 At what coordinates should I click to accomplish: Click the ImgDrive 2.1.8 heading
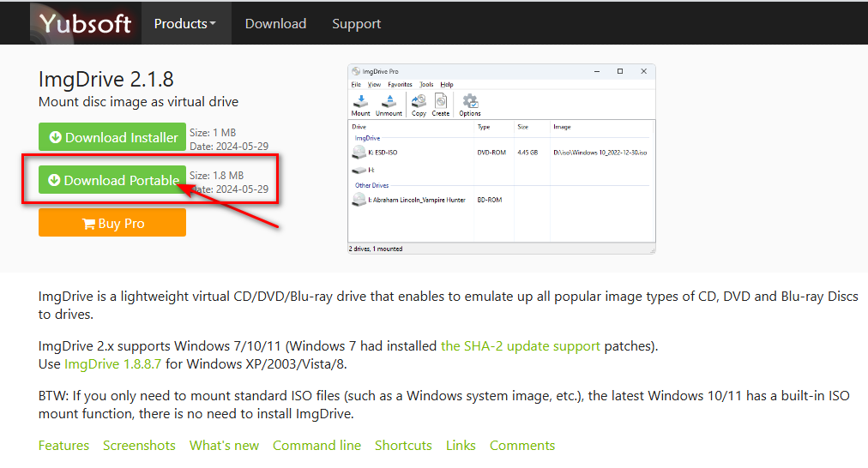pos(105,79)
